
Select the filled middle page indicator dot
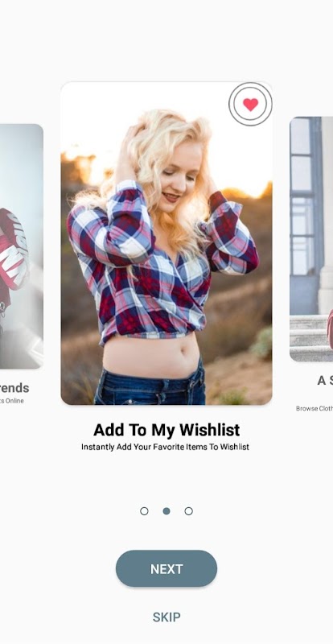point(166,511)
